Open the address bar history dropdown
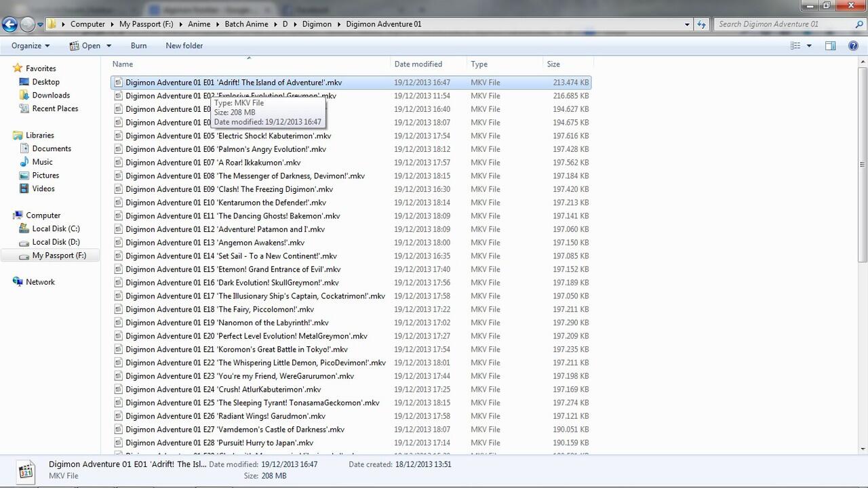Image resolution: width=868 pixels, height=488 pixels. click(x=688, y=24)
